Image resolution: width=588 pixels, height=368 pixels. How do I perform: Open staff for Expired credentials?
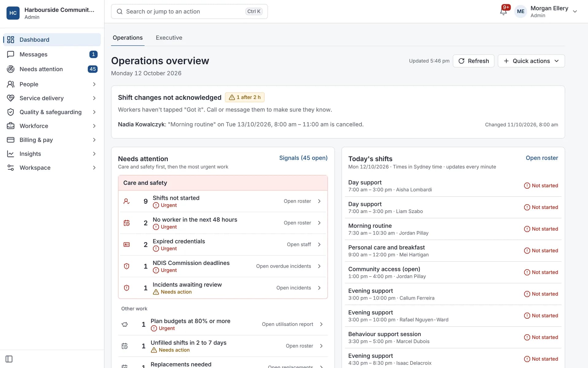pyautogui.click(x=299, y=244)
